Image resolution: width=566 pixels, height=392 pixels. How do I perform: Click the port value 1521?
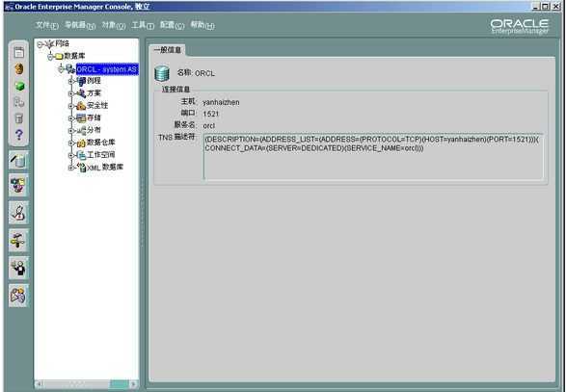pos(211,114)
